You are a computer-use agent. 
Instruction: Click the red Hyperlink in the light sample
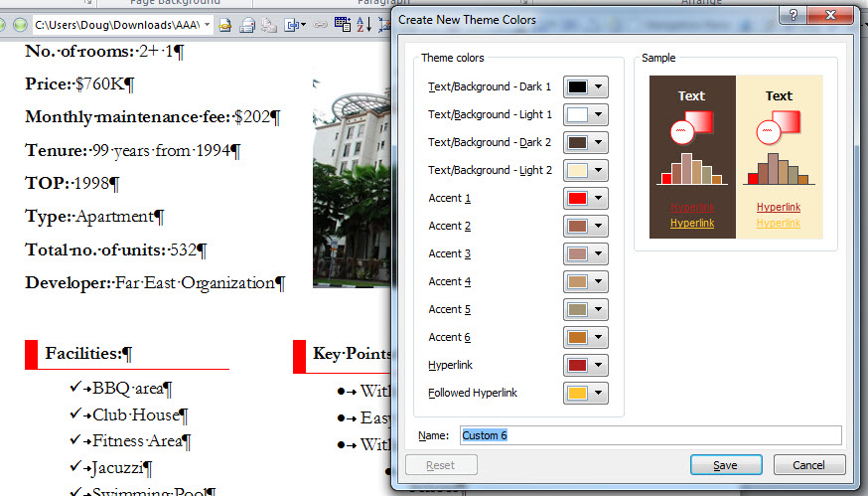coord(779,207)
